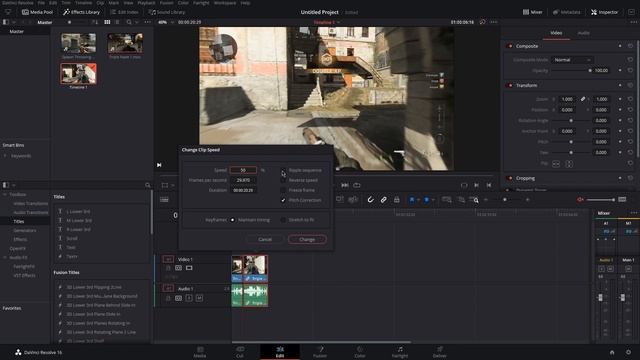The height and width of the screenshot is (360, 640).
Task: Expand Smart Bins Keywords item
Action: coord(5,156)
